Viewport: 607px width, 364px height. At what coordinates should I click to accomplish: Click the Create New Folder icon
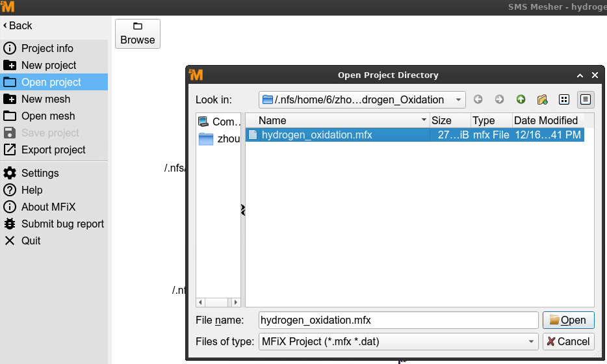tap(542, 99)
